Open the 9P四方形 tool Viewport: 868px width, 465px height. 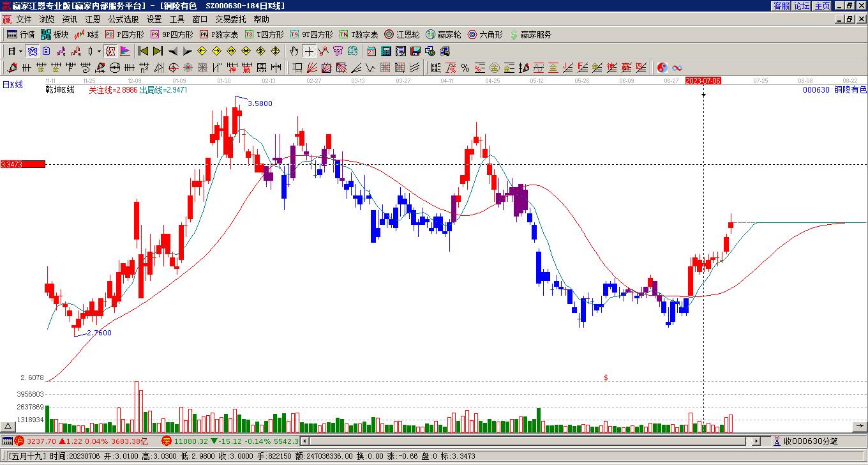172,34
